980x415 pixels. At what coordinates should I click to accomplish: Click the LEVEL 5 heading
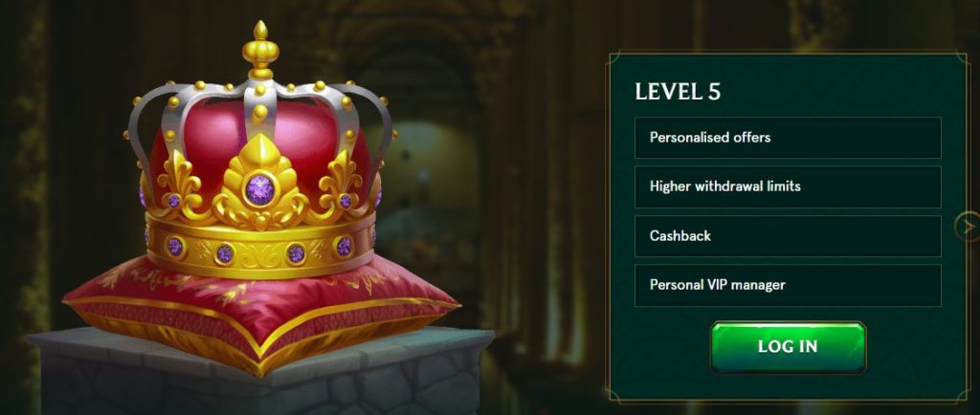678,92
